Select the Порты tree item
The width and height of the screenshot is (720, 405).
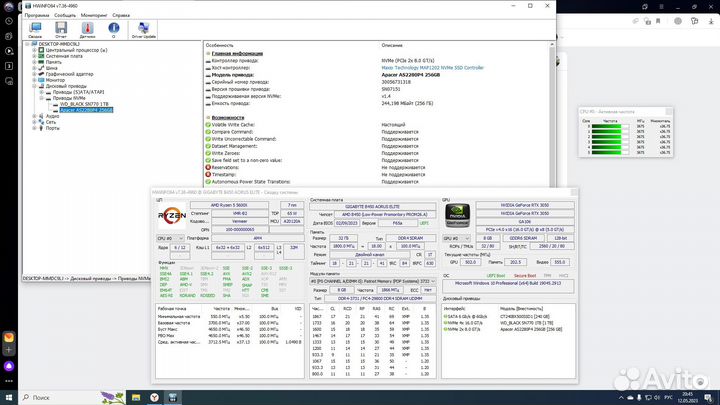(x=52, y=128)
